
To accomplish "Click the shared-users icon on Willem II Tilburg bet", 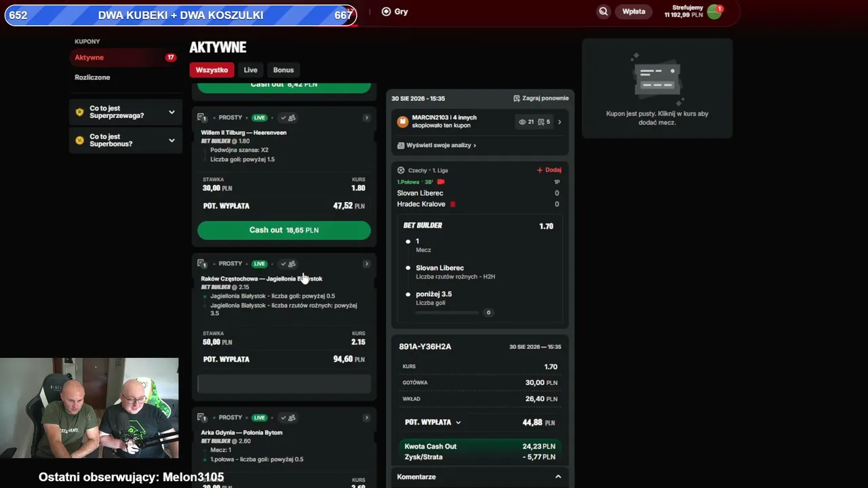I will coord(292,118).
